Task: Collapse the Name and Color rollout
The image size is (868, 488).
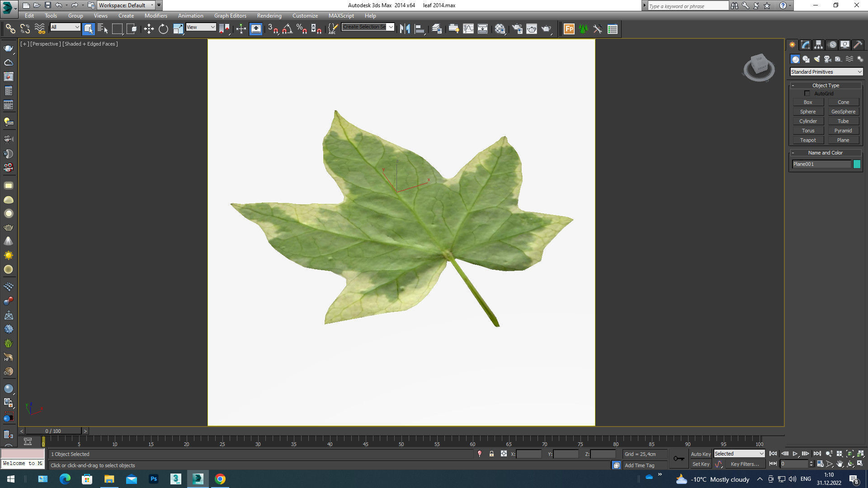Action: 826,153
